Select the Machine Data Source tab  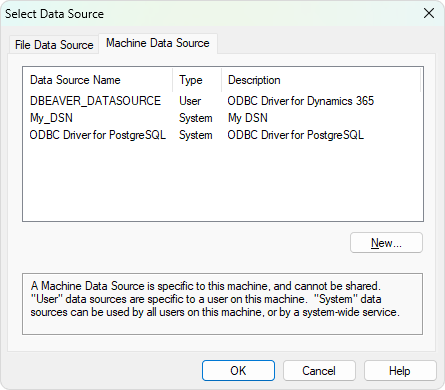pos(158,43)
